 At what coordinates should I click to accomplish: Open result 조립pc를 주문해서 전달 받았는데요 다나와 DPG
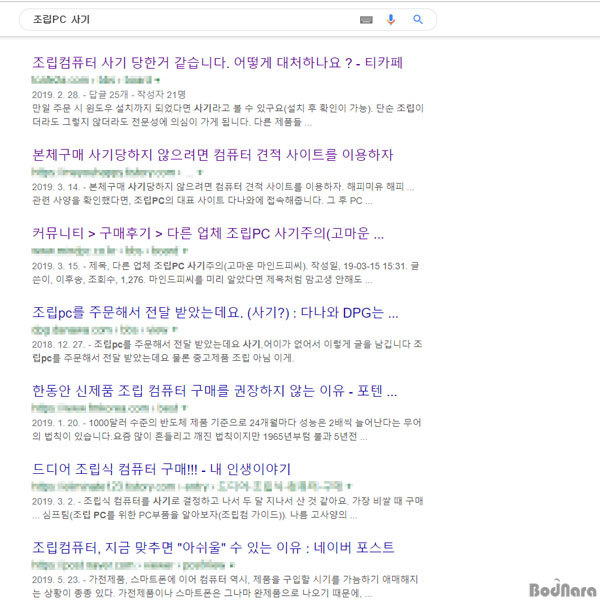point(215,313)
